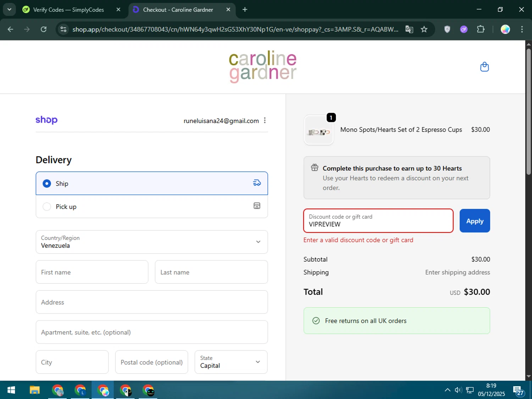Viewport: 532px width, 399px height.
Task: Open Windows Start menu
Action: tap(11, 390)
